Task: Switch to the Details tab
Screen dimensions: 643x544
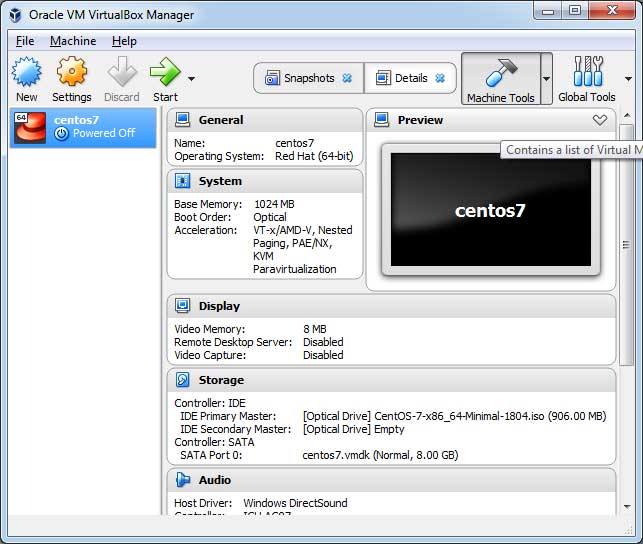Action: [410, 78]
